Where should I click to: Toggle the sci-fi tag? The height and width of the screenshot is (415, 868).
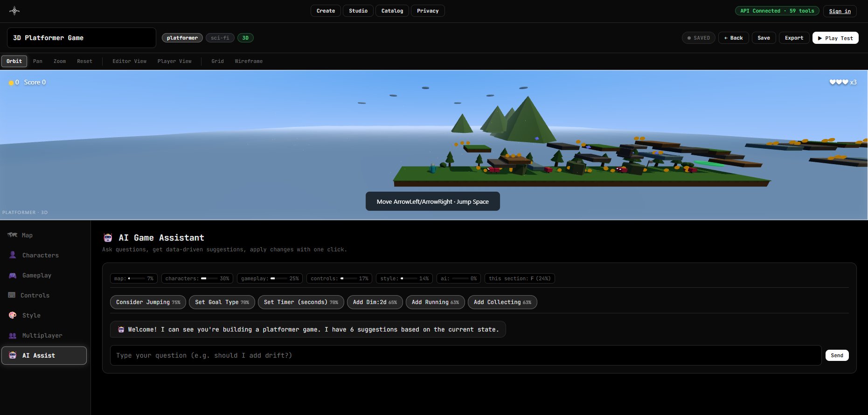(x=220, y=38)
